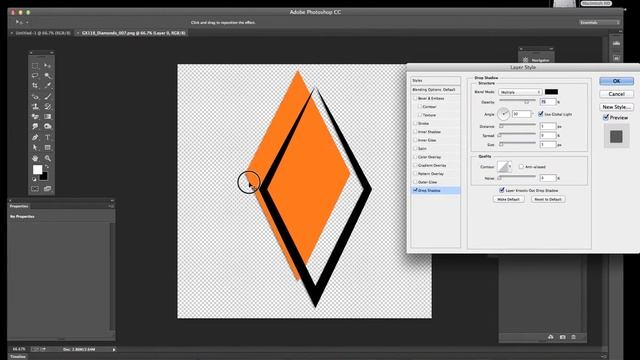Select the History Brush tool
This screenshot has width=640, height=360.
pos(48,107)
